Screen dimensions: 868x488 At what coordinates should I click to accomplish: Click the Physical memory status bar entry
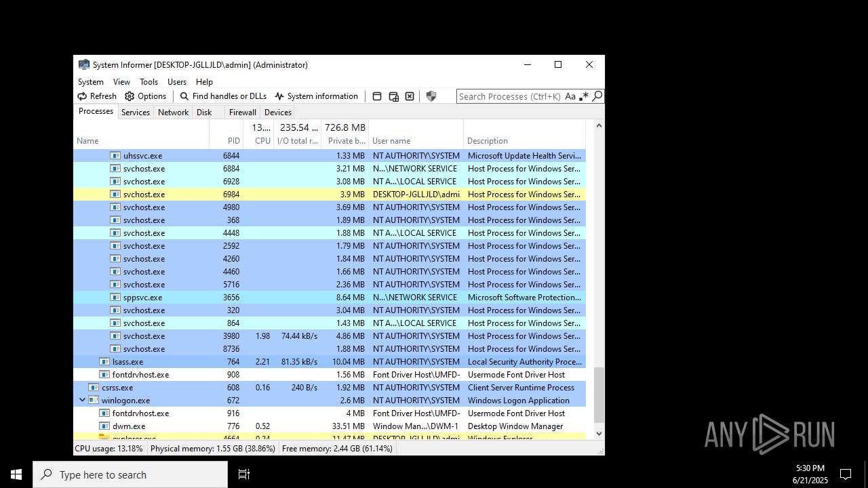click(212, 449)
